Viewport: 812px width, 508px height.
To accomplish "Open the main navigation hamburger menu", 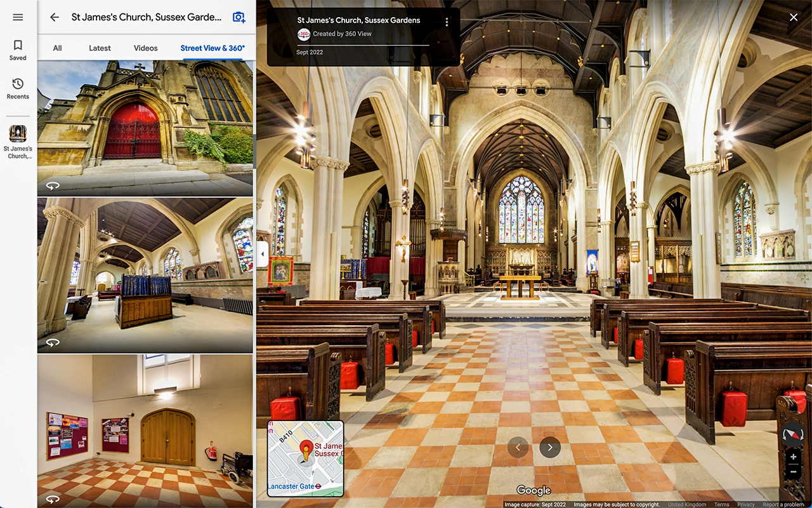I will click(18, 17).
